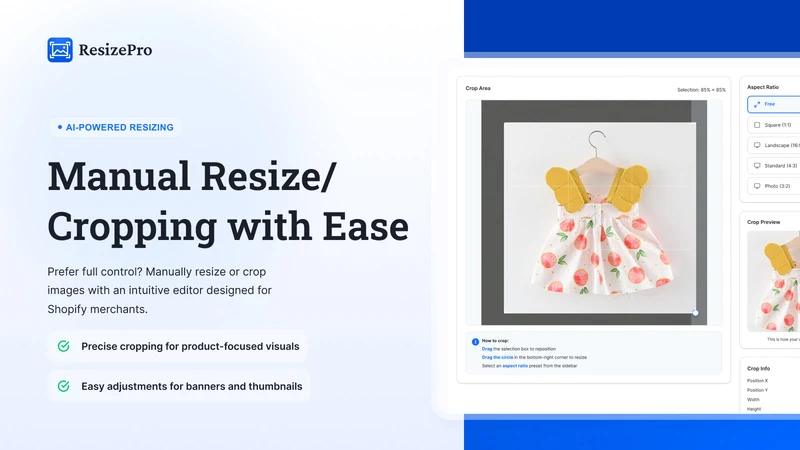Select the Standard (4:3) aspect ratio
Image resolution: width=800 pixels, height=450 pixels.
773,166
